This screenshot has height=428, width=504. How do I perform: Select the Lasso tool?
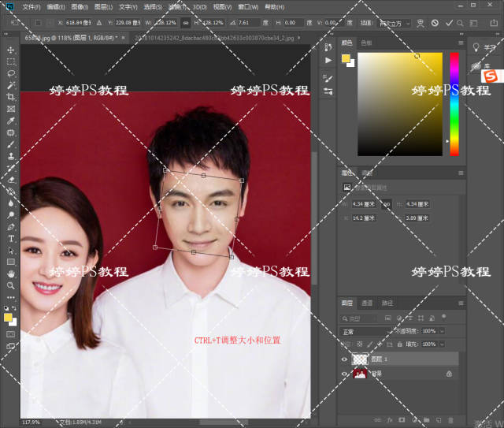[x=11, y=73]
